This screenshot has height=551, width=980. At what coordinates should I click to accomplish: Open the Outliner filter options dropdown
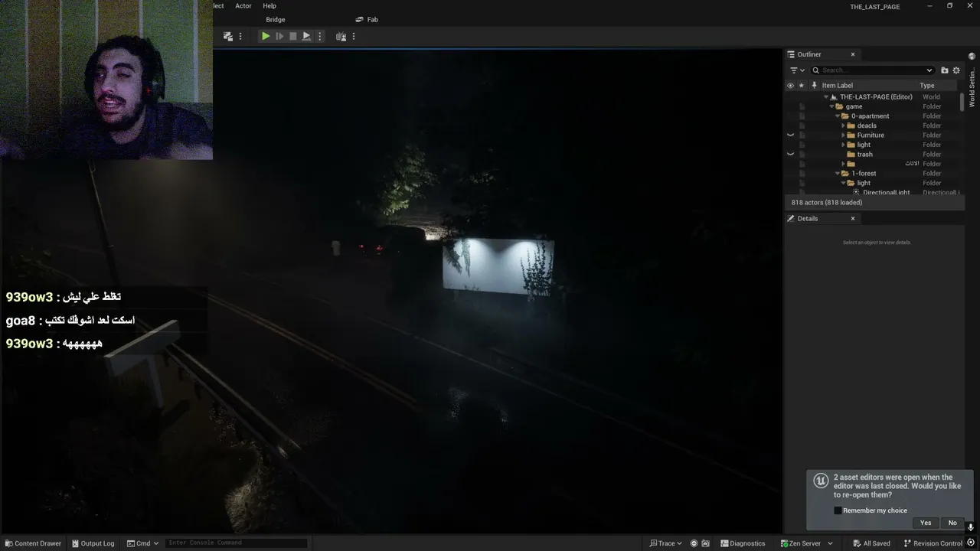(x=797, y=70)
